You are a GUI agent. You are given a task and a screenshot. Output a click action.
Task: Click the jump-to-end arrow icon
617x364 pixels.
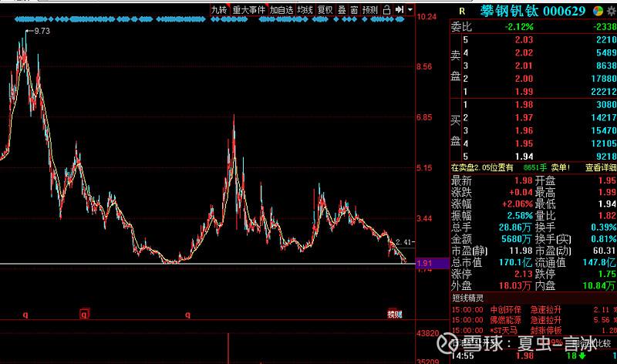click(400, 10)
